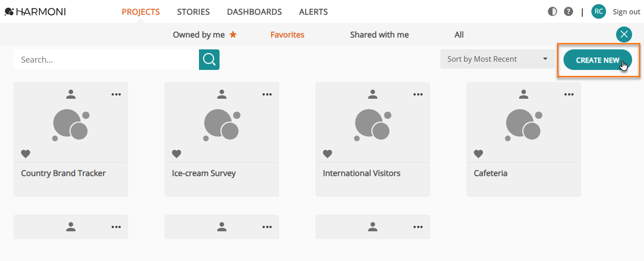Viewport: 644px width, 261px height.
Task: Open the RC user avatar
Action: click(599, 11)
